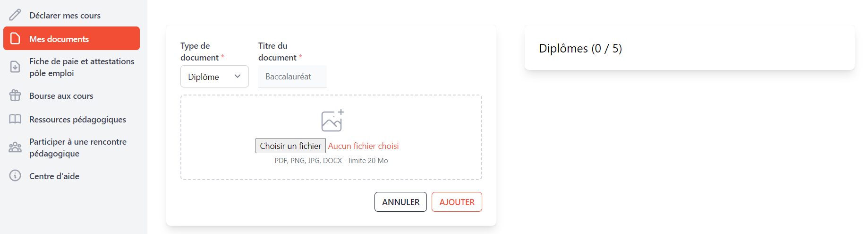Click the Diplômes (0 / 5) heading
The height and width of the screenshot is (234, 868).
[580, 48]
